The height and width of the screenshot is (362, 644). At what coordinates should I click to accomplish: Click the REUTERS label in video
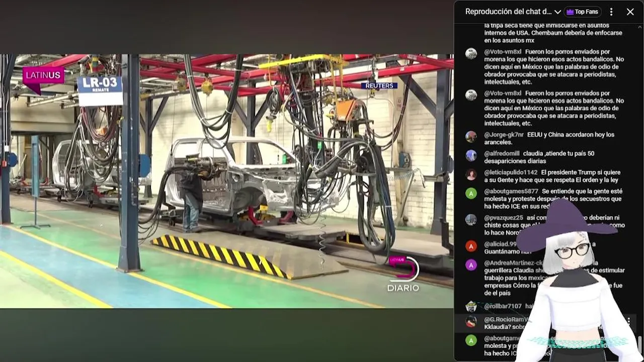[x=379, y=86]
